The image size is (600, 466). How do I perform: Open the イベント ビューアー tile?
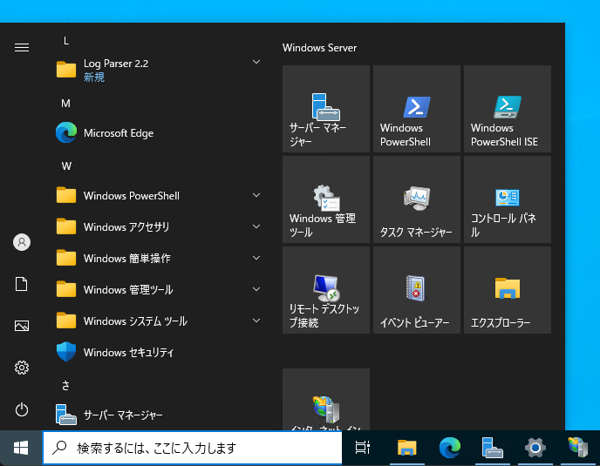(417, 290)
